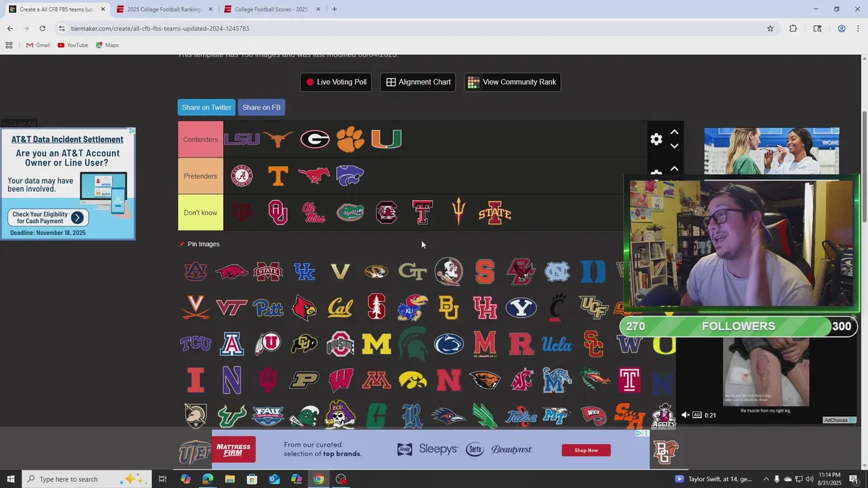Pick the UCLA script logo
Image resolution: width=868 pixels, height=488 pixels.
click(x=557, y=344)
